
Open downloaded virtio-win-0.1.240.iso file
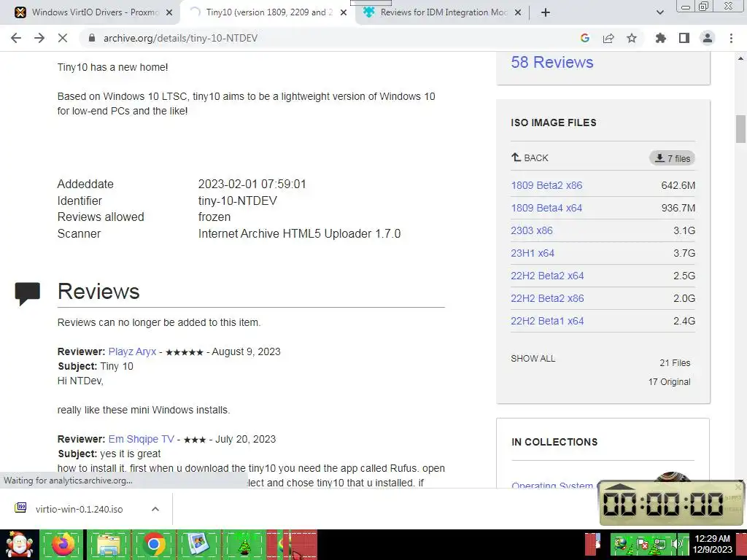pyautogui.click(x=79, y=509)
